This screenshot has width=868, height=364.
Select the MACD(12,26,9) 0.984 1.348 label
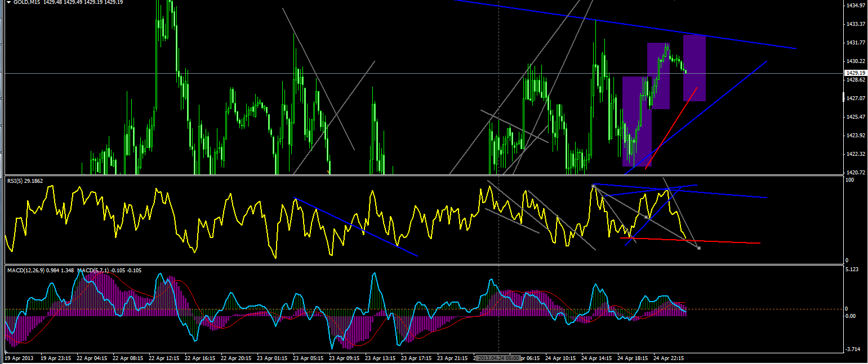click(x=41, y=271)
